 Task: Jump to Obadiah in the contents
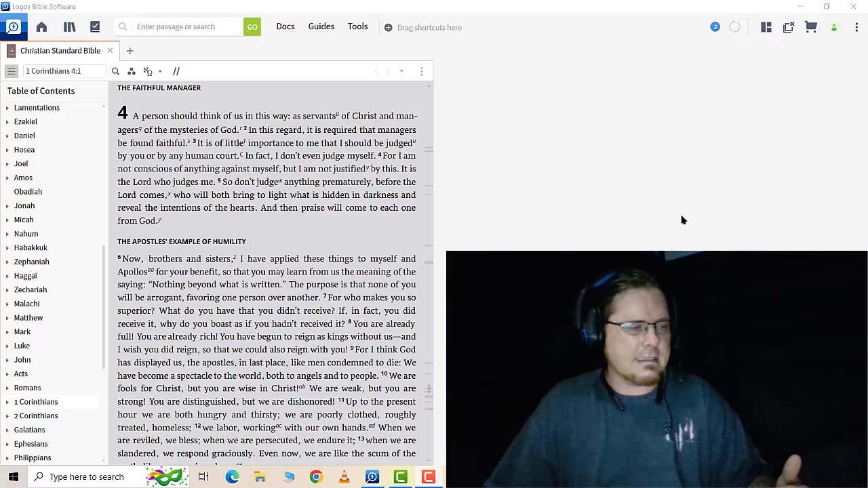28,192
